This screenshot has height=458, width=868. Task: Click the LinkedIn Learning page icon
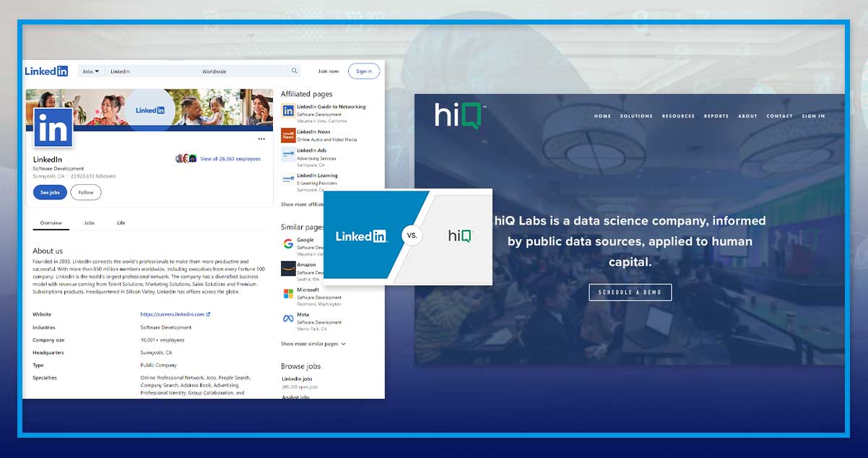click(x=287, y=179)
